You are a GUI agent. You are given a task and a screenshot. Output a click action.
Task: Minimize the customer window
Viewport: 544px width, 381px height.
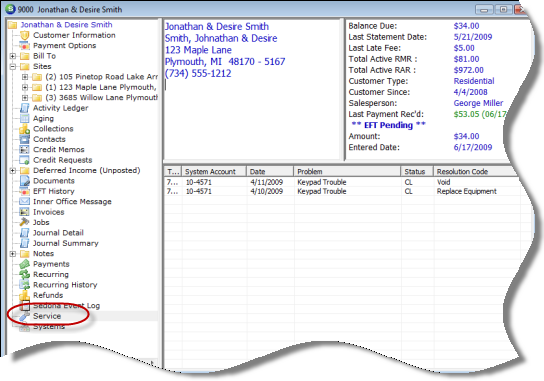point(484,10)
